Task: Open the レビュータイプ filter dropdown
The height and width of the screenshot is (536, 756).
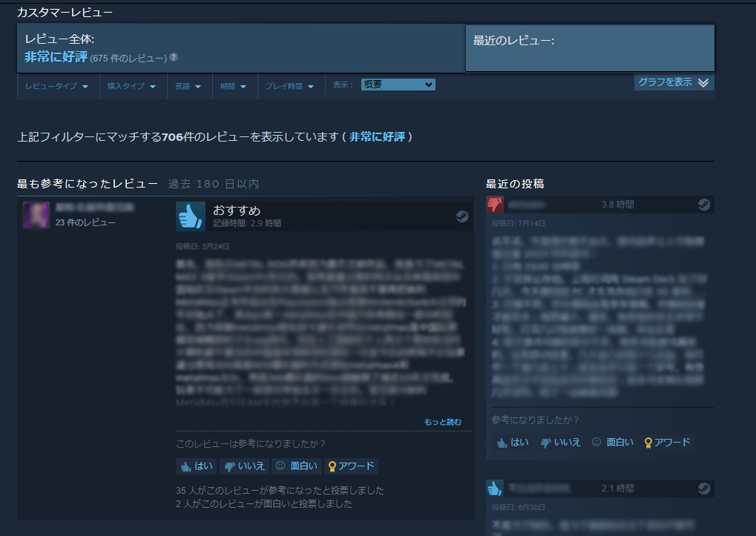Action: (x=57, y=86)
